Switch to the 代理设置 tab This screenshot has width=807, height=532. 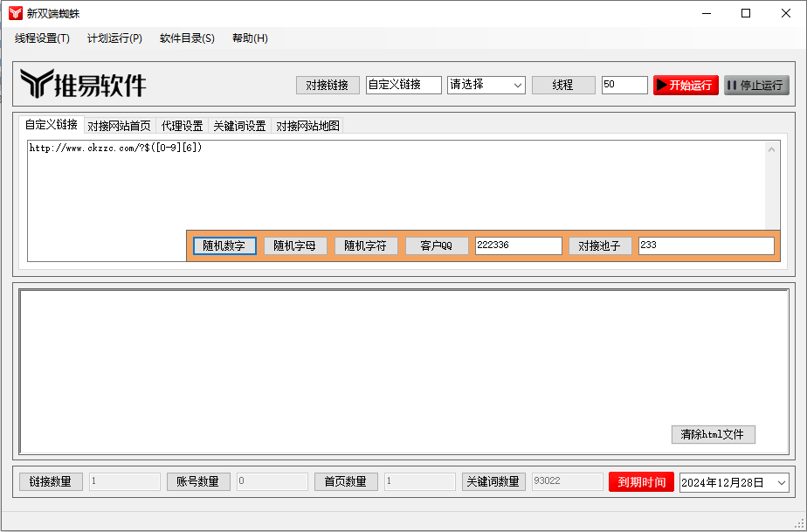(x=182, y=126)
